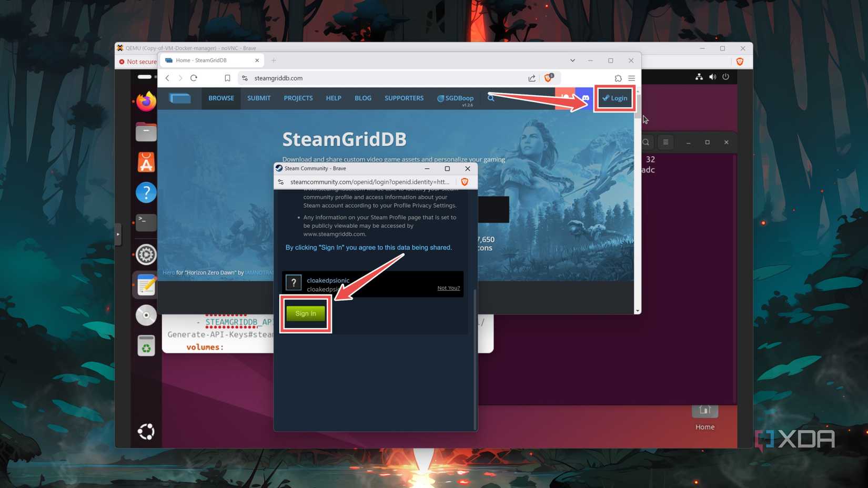The height and width of the screenshot is (488, 868).
Task: Click the SteamGridDB logo icon
Action: tap(180, 98)
